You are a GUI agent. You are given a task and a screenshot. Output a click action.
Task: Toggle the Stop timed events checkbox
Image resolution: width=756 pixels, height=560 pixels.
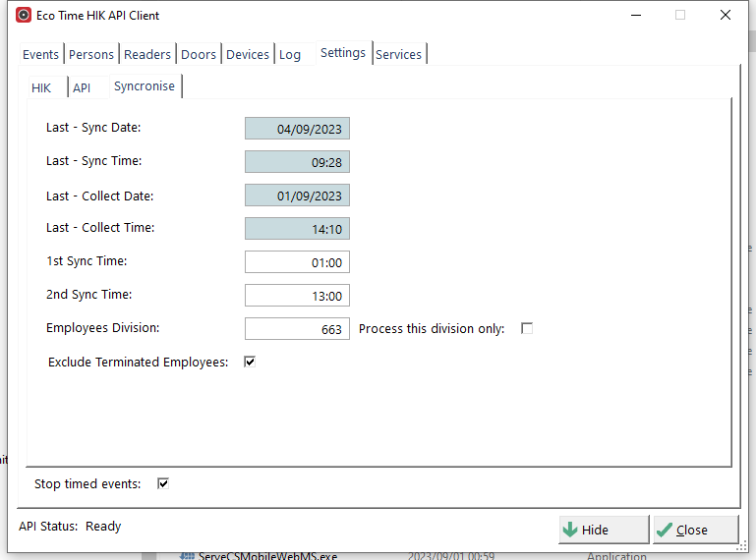click(x=163, y=483)
